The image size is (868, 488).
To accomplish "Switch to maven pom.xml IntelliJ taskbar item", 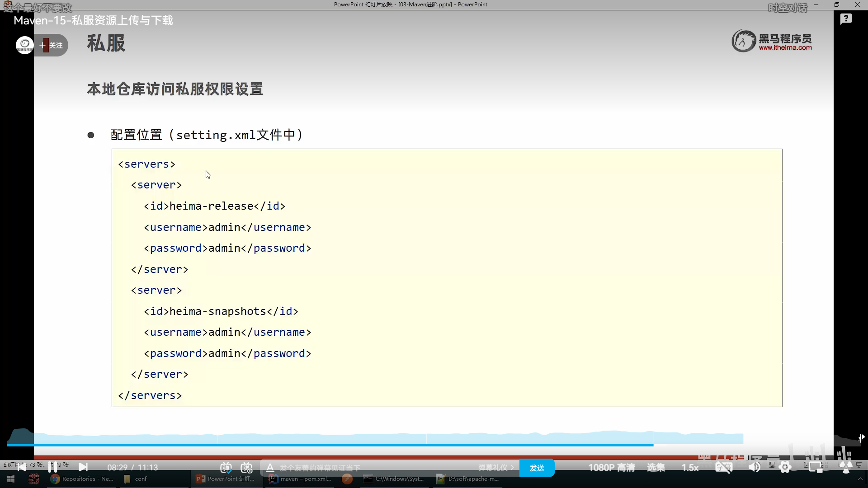I will coord(300,479).
